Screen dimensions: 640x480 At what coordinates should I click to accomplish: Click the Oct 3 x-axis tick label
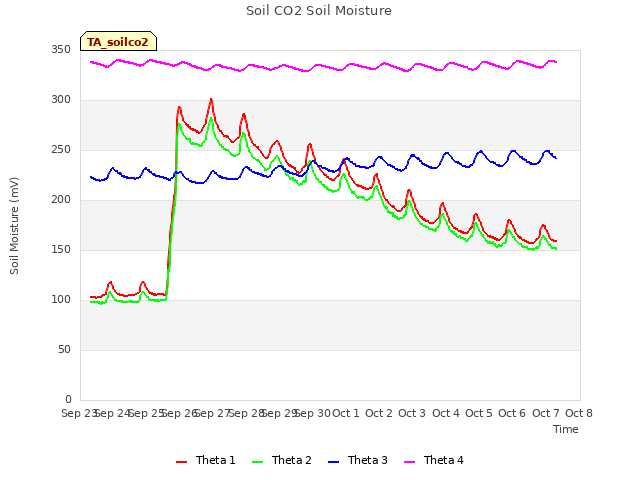pyautogui.click(x=412, y=413)
